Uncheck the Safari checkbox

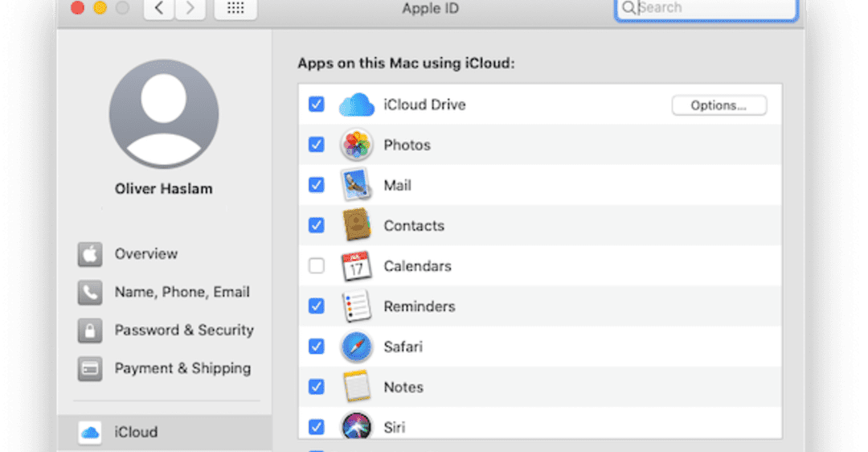click(316, 347)
